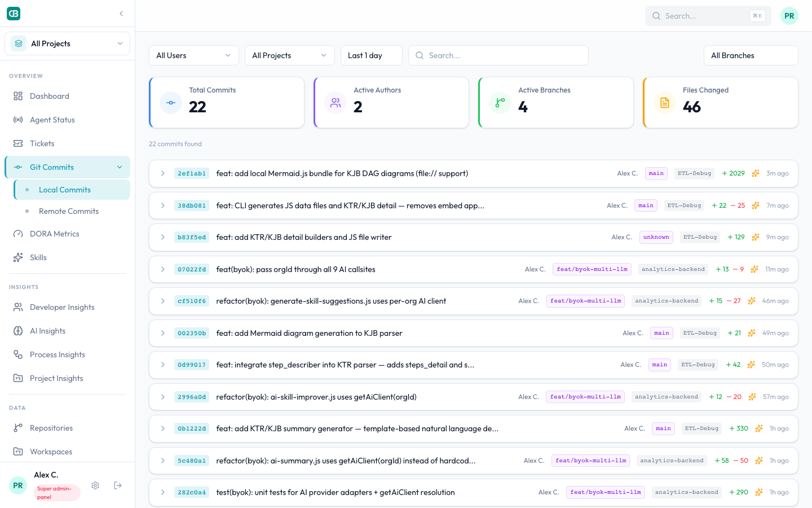This screenshot has width=812, height=508.
Task: Click commit hash 0d99017
Action: tap(192, 365)
